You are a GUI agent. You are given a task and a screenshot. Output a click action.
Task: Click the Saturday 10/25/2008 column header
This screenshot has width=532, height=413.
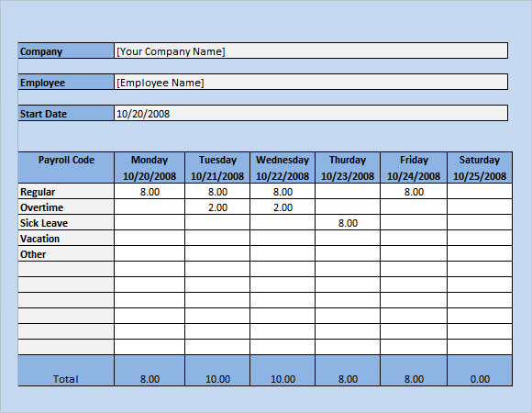pyautogui.click(x=480, y=168)
